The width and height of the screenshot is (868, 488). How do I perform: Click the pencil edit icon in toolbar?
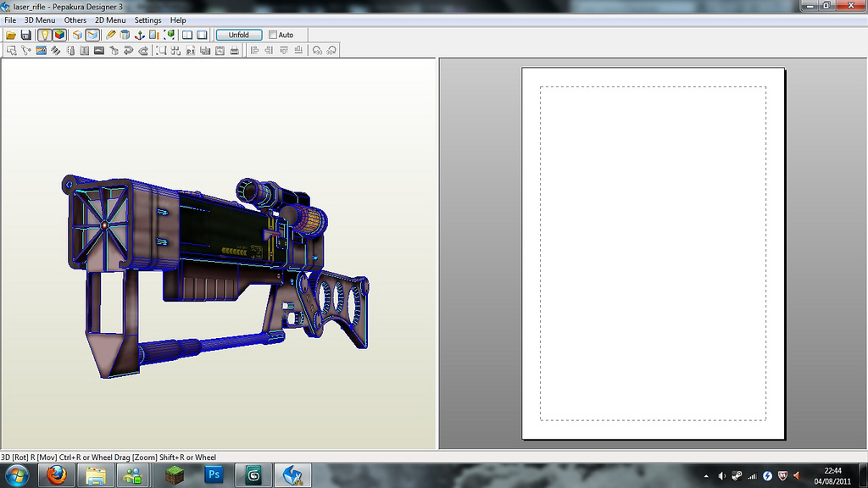point(111,35)
